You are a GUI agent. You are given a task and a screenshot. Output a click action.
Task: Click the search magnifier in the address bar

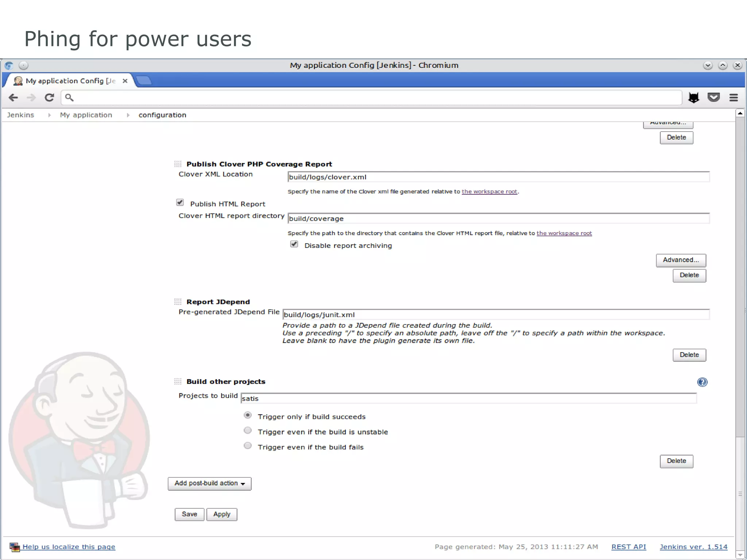click(69, 97)
